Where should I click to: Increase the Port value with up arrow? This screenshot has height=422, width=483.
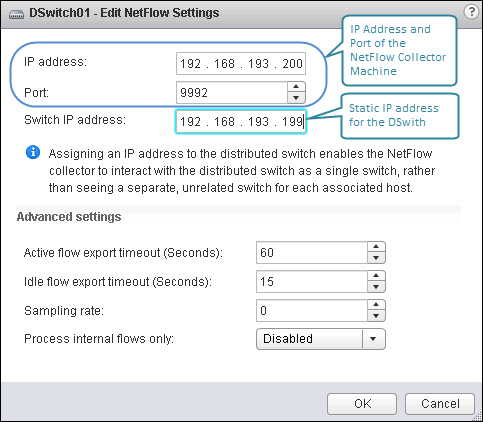[296, 87]
